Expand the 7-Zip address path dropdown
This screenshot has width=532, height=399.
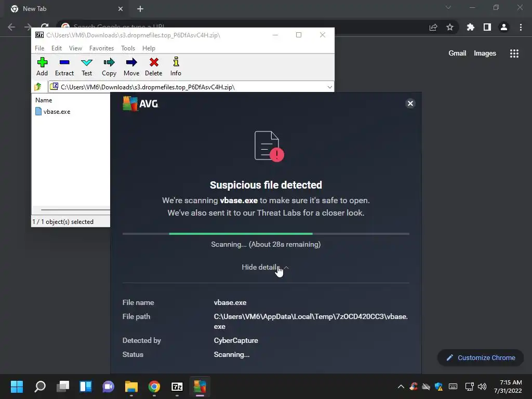click(x=329, y=87)
